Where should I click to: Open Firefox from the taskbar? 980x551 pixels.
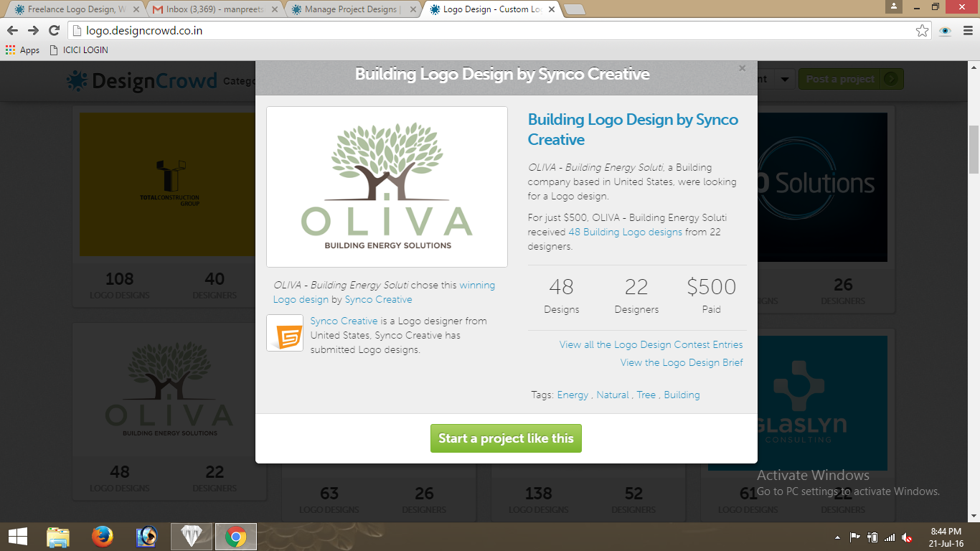pos(103,537)
